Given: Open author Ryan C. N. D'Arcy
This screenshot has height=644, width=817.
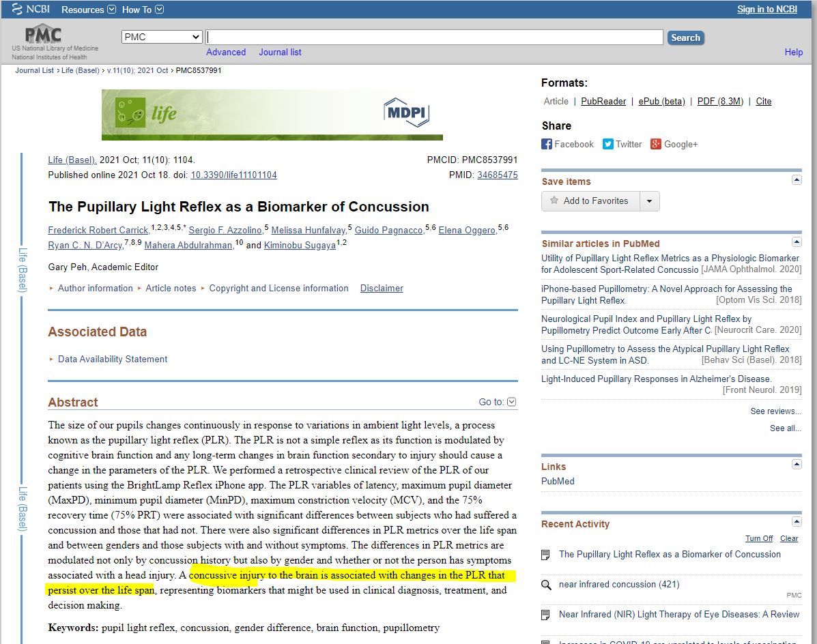Looking at the screenshot, I should (85, 245).
